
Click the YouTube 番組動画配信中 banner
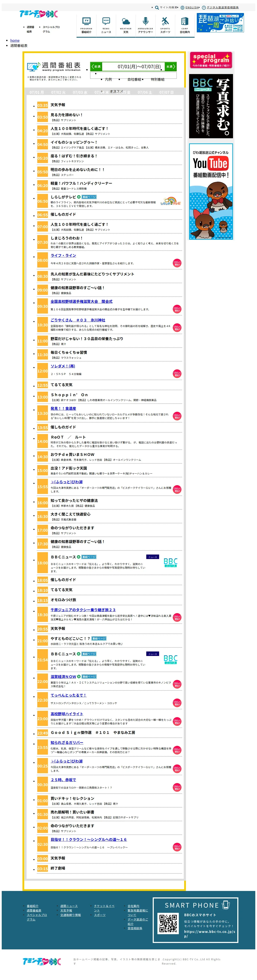211,192
